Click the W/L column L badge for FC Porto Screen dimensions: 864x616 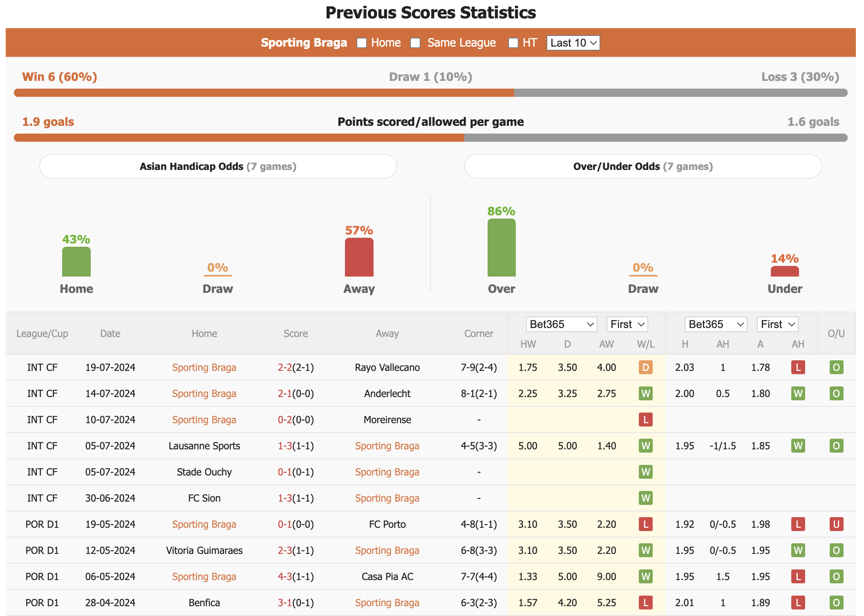point(646,524)
